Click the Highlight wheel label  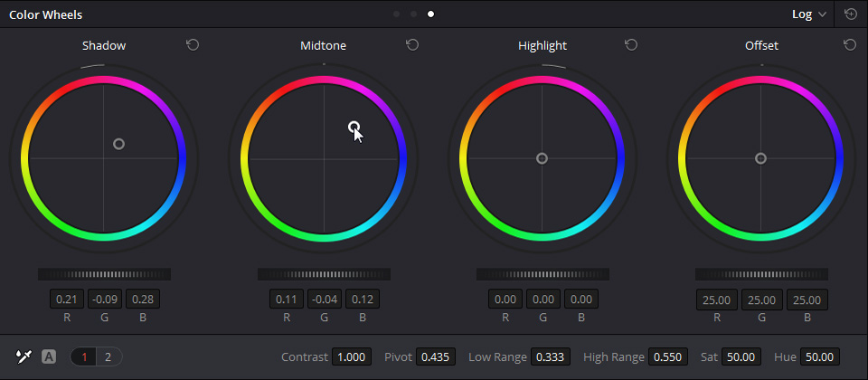[542, 46]
